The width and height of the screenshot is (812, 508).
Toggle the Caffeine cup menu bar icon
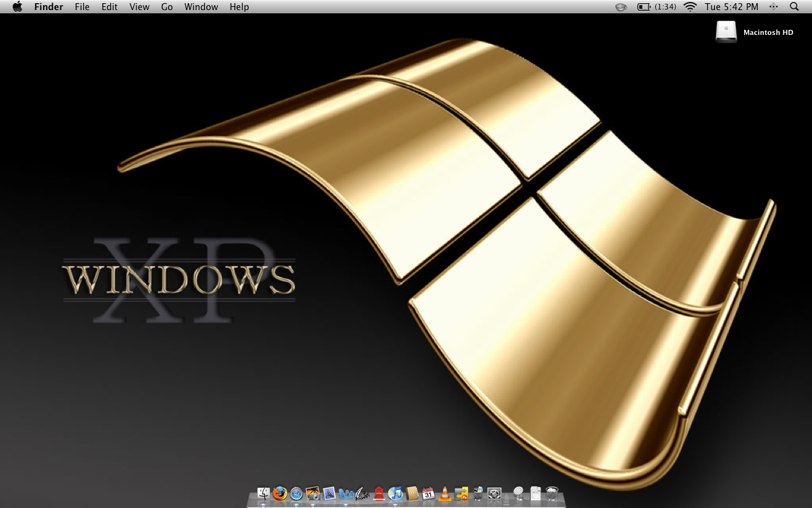[621, 7]
